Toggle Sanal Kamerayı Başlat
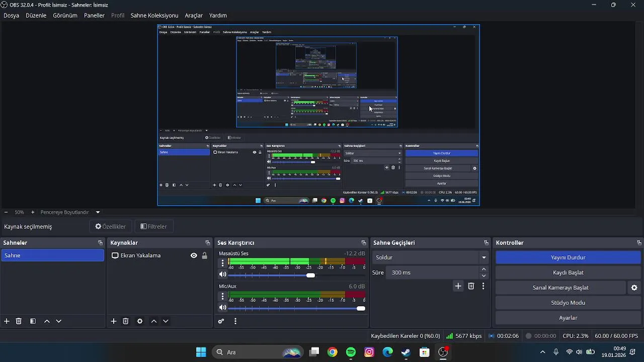Viewport: 644px width, 362px height. coord(560,288)
